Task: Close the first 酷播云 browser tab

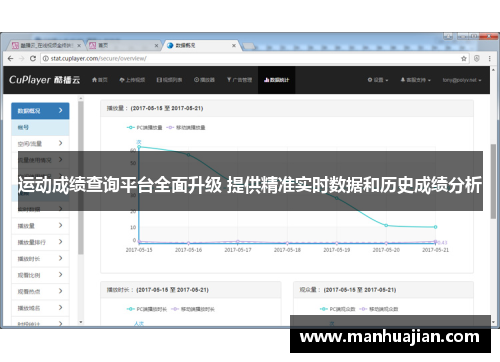Action: [79, 45]
